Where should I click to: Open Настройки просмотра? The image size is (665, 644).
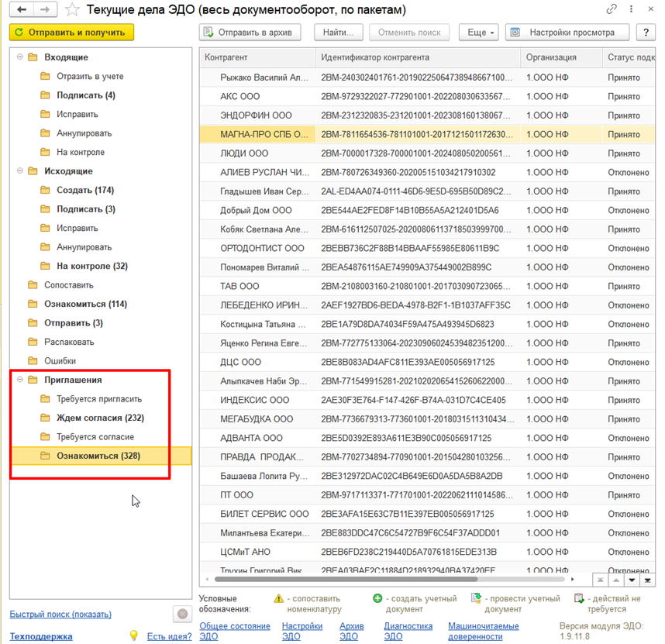(567, 33)
